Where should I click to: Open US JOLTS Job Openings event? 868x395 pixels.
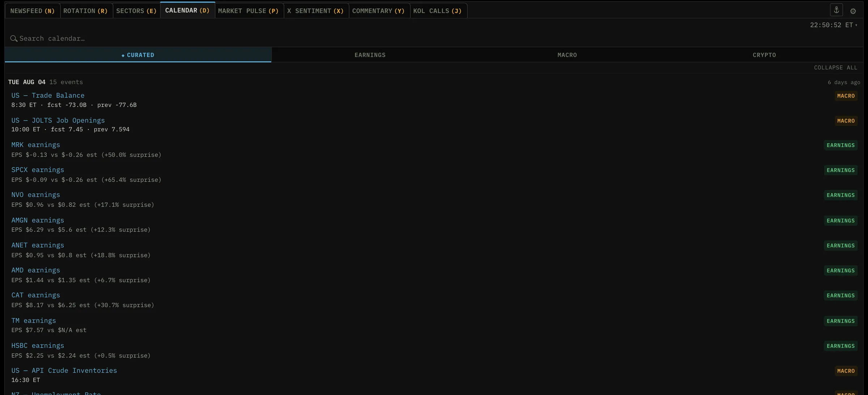pos(58,120)
